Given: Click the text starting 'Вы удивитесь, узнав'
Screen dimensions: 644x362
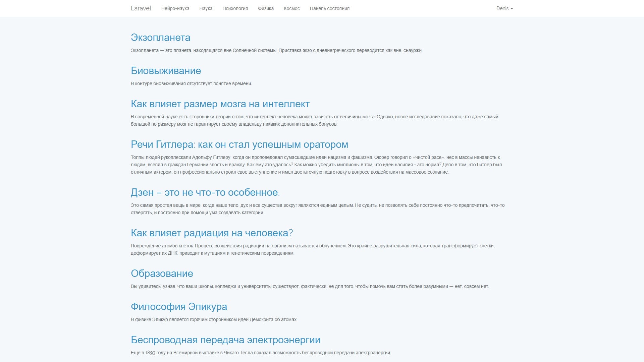Looking at the screenshot, I should (x=310, y=287).
